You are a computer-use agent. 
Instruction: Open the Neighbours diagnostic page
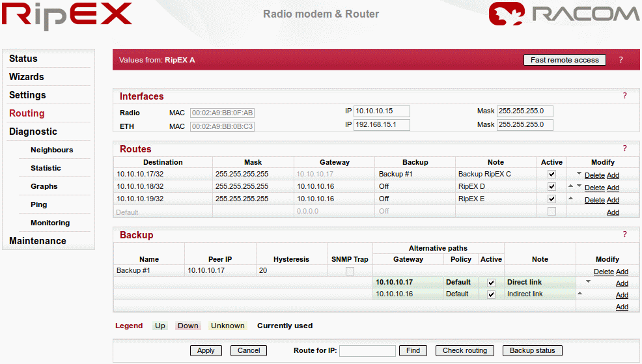51,150
